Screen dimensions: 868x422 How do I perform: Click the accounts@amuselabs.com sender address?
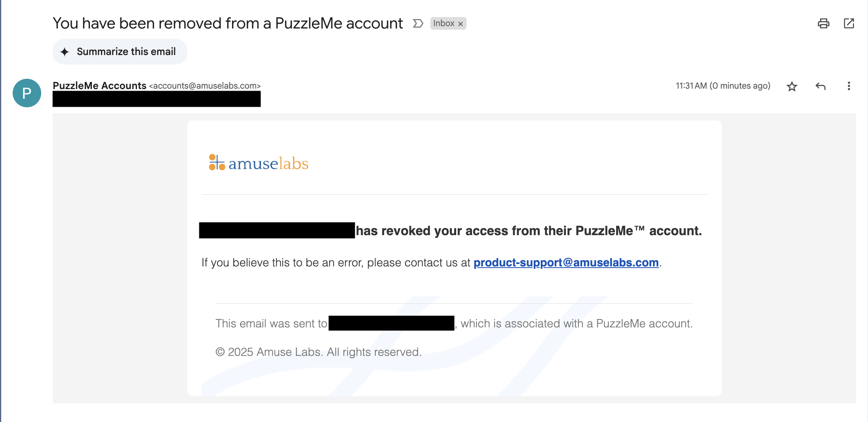point(205,86)
